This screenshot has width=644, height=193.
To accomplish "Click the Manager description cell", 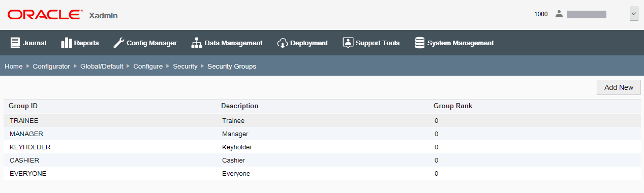I will (235, 134).
